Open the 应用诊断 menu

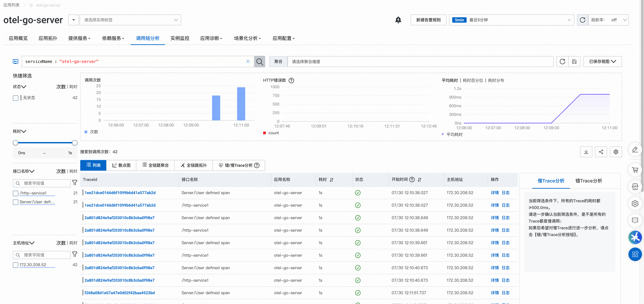(x=211, y=38)
